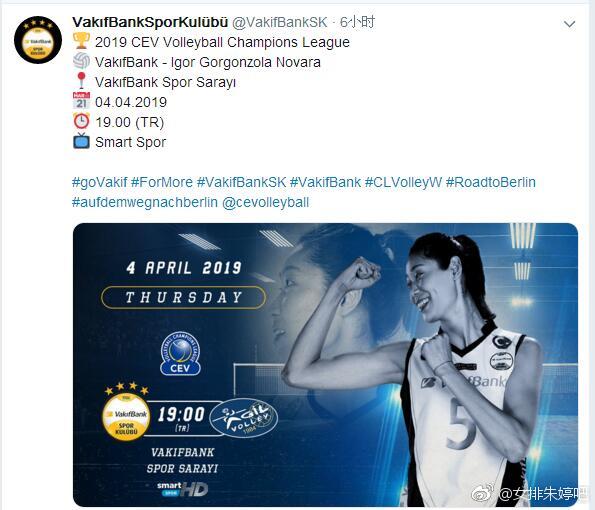Click the red location pin emoji

pyautogui.click(x=81, y=81)
